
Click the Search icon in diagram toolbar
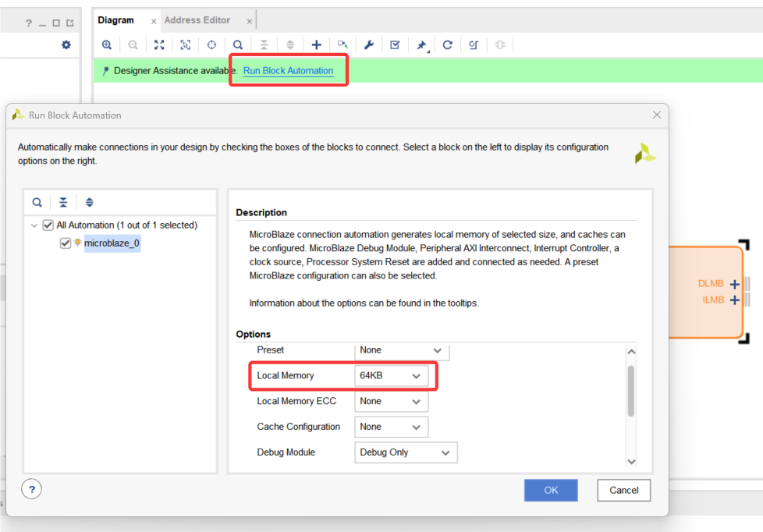[238, 44]
